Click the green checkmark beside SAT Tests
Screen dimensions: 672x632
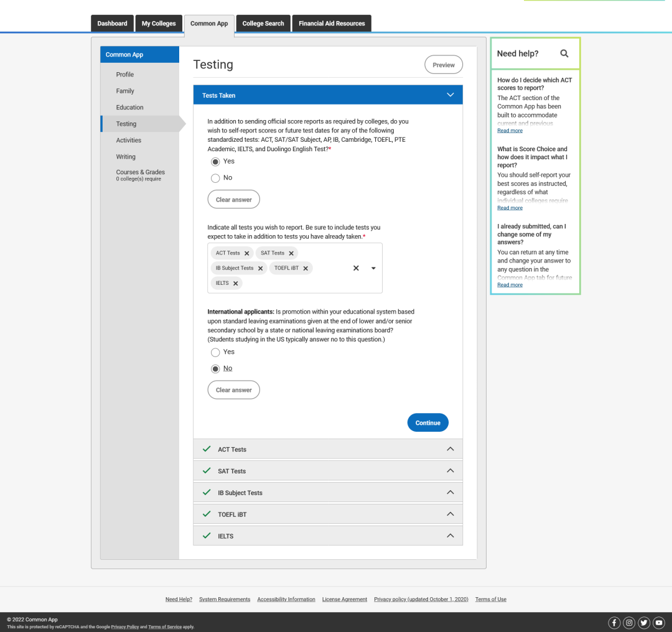coord(207,470)
